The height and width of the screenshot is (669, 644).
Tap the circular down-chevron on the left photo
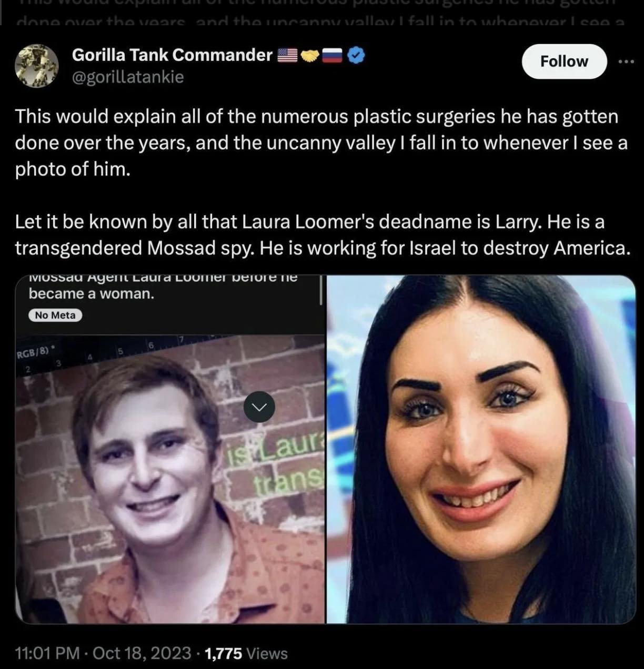point(259,407)
